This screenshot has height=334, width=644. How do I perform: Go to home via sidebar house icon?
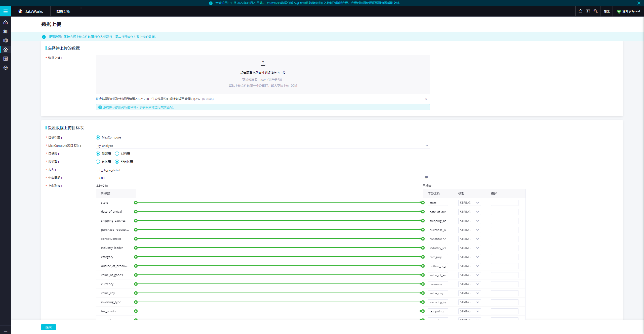coord(5,23)
